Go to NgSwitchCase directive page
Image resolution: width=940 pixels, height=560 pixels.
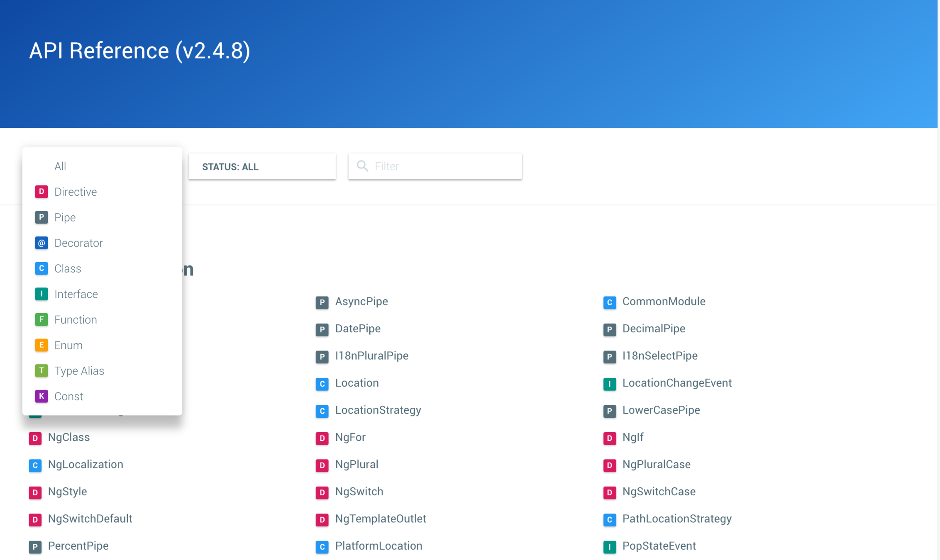658,492
